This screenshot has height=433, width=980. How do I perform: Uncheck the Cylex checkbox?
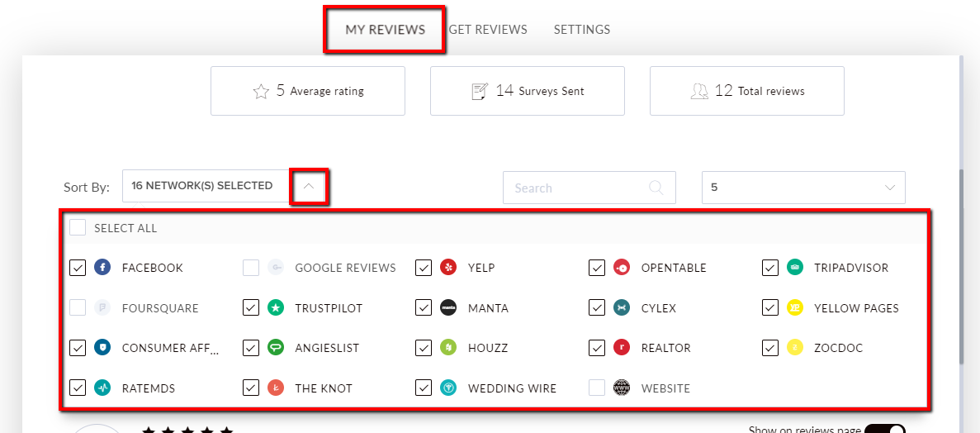597,308
